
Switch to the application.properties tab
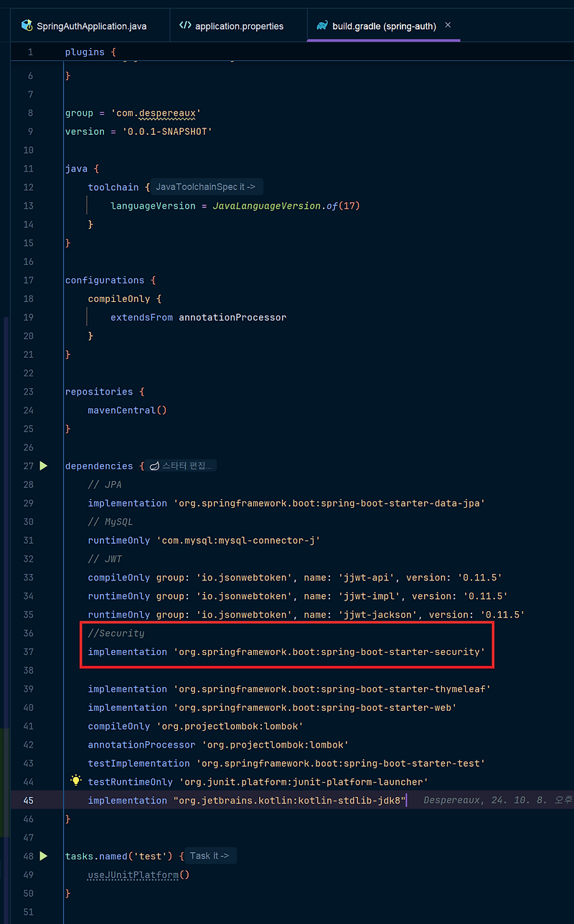237,24
